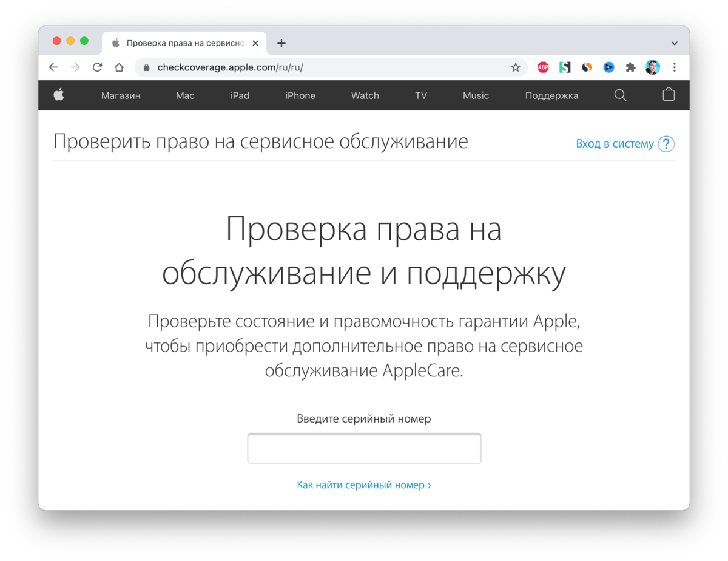This screenshot has height=561, width=728.
Task: Open the Watch menu item
Action: (365, 95)
